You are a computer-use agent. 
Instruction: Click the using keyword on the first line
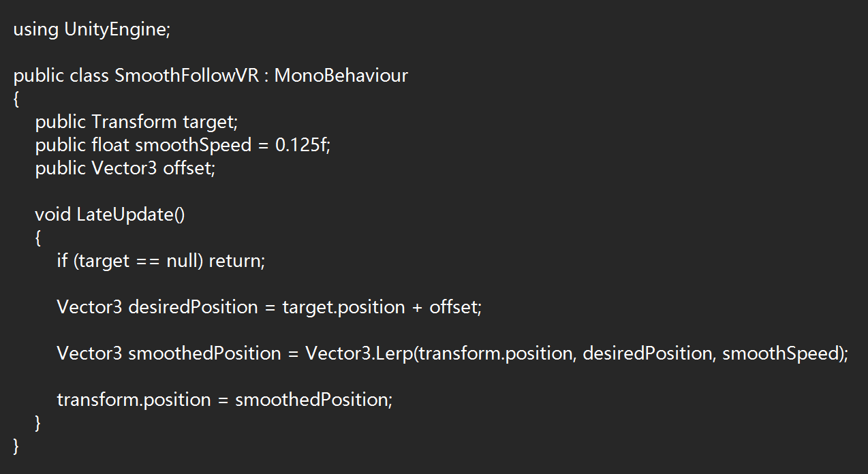coord(35,30)
